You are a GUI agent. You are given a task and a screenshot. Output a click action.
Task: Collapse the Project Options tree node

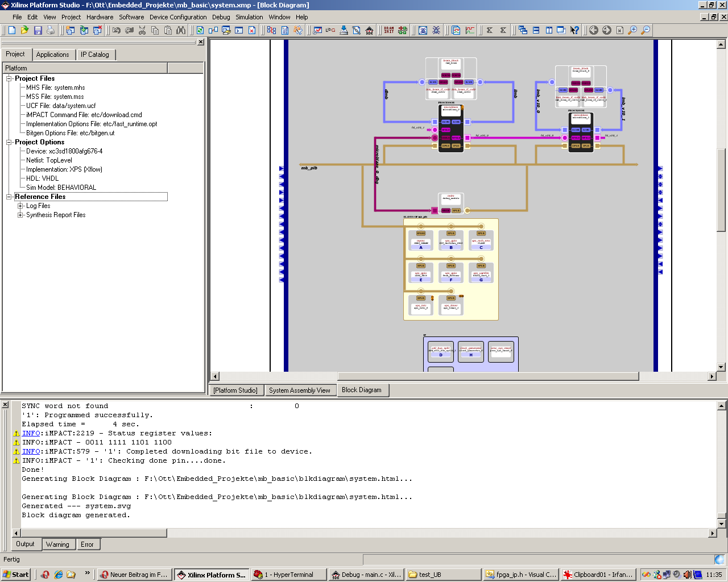[x=9, y=142]
